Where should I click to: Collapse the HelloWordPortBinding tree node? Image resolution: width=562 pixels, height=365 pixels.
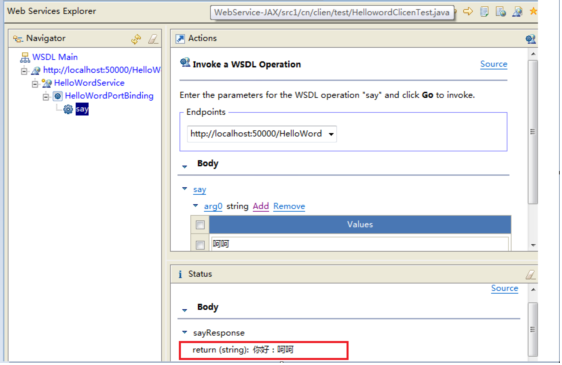point(46,97)
